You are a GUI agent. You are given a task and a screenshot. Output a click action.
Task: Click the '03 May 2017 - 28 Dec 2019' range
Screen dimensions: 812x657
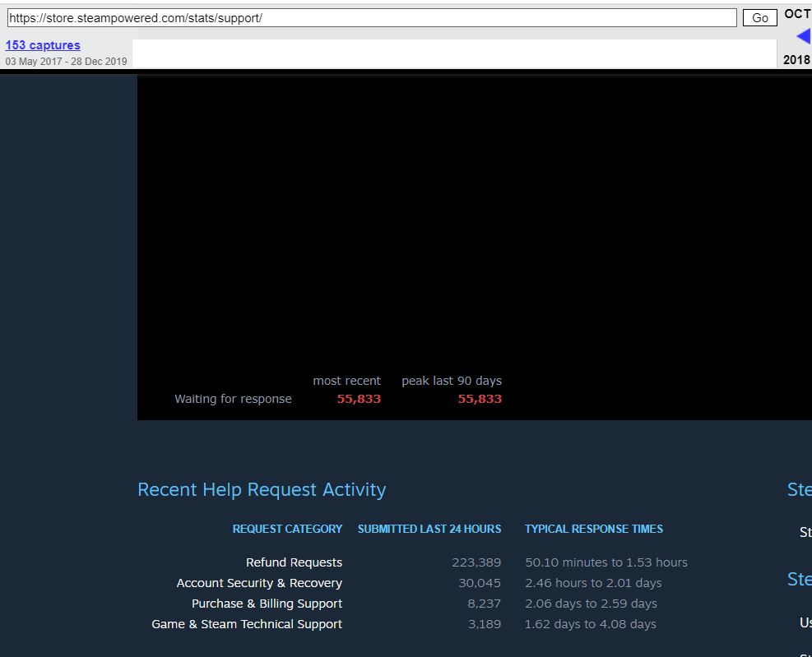[x=67, y=61]
